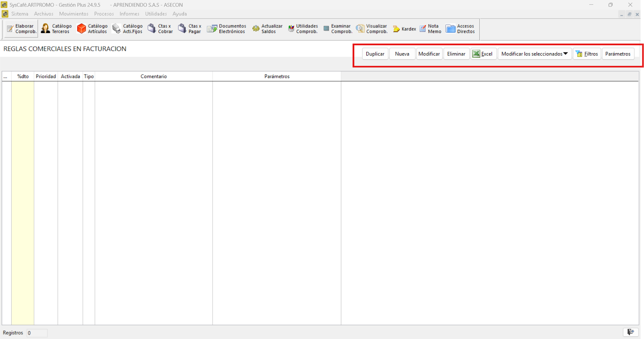Click the Duplicar button

click(375, 54)
